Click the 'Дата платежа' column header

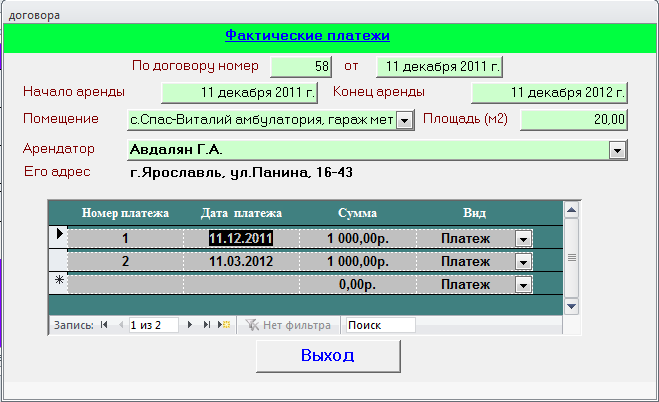pyautogui.click(x=241, y=213)
